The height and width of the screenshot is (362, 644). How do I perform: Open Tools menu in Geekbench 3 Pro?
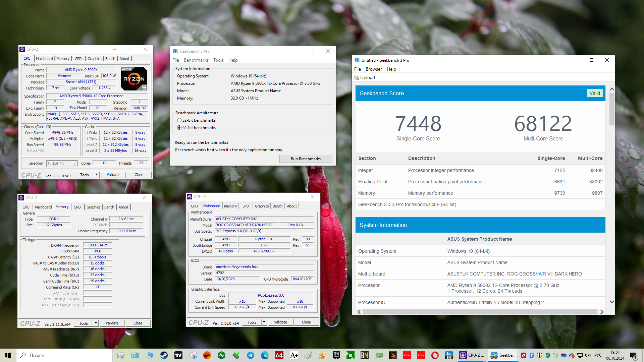click(x=218, y=60)
